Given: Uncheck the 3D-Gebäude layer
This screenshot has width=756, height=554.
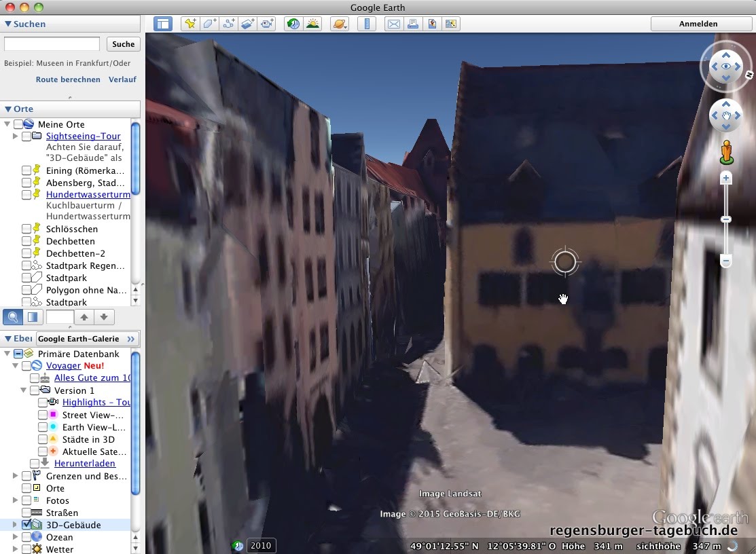Looking at the screenshot, I should [26, 525].
